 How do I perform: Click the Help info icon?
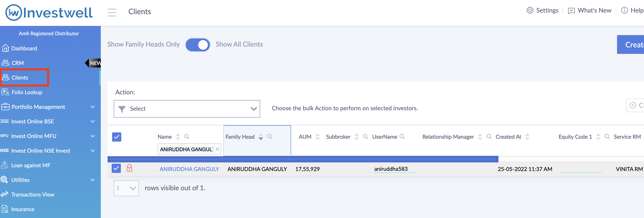pos(624,10)
